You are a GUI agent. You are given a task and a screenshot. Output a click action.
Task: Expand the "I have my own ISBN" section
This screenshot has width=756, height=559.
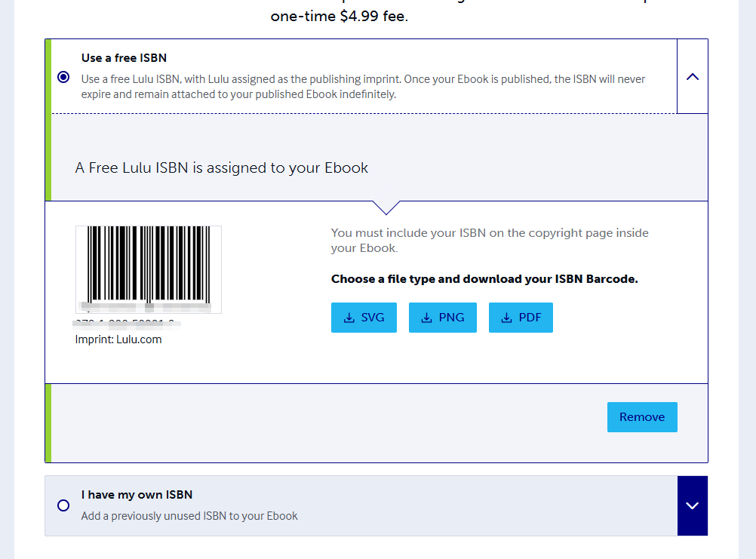693,505
